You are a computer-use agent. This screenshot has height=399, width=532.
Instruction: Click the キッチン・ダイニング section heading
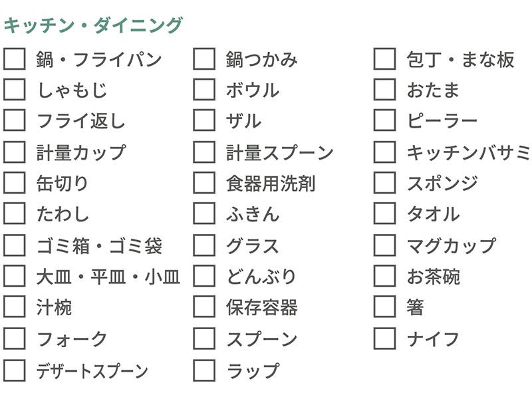pyautogui.click(x=93, y=25)
